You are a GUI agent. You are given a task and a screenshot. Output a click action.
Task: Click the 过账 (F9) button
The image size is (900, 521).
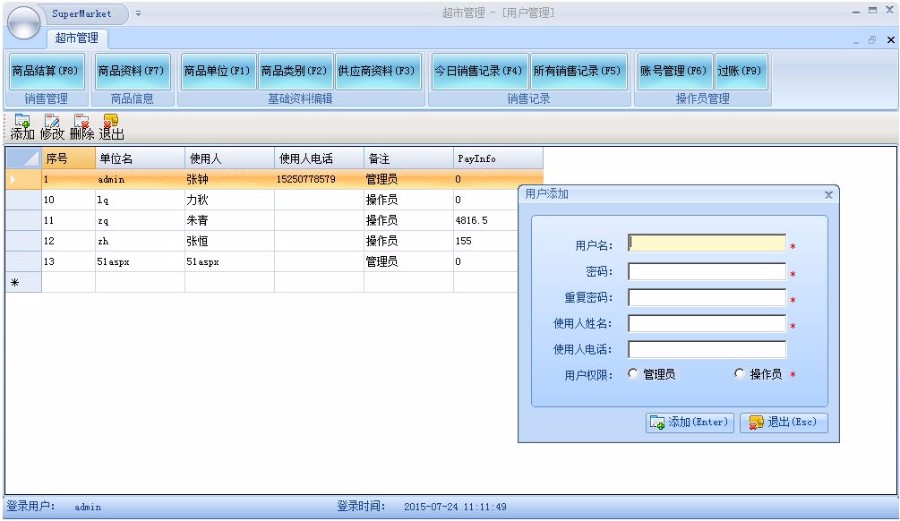pyautogui.click(x=740, y=71)
